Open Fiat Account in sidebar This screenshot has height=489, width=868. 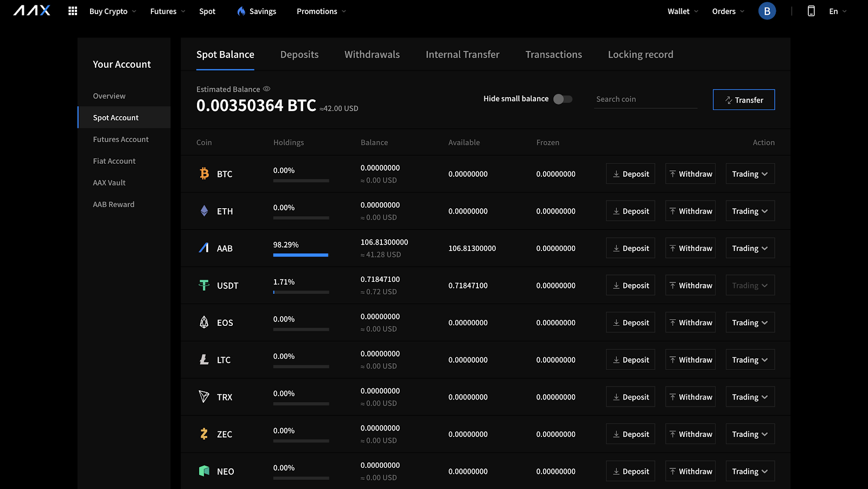coord(114,161)
